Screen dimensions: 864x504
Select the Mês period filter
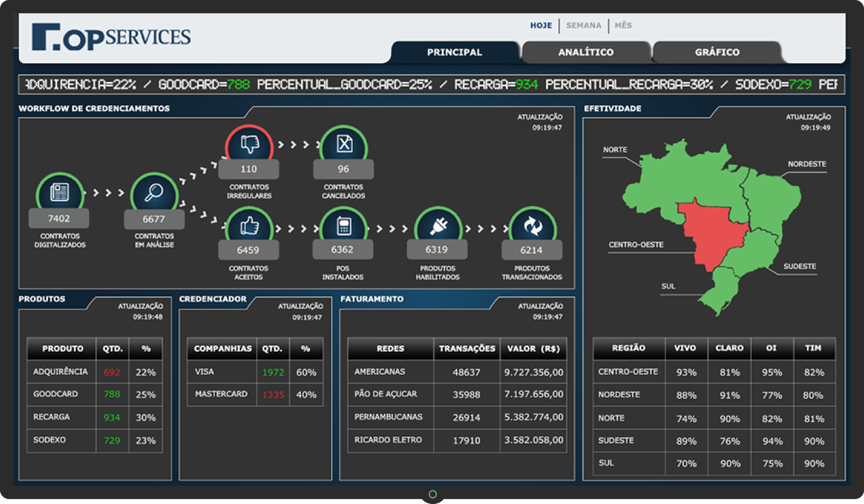(x=623, y=25)
